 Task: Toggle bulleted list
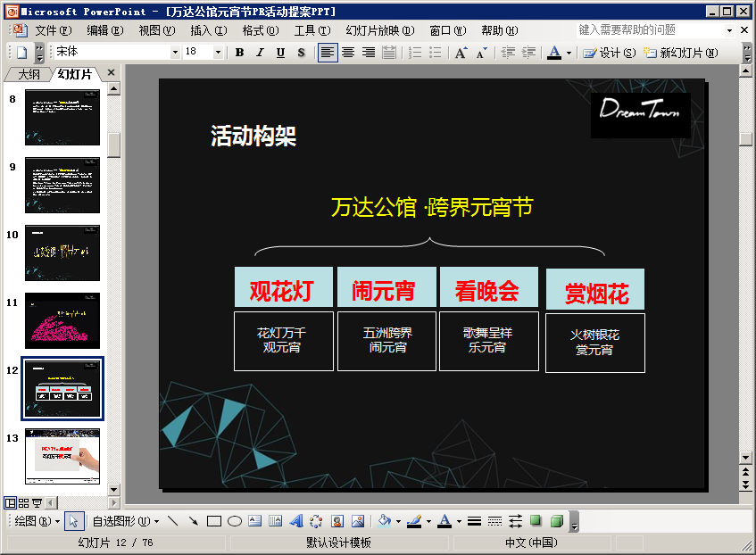[x=436, y=52]
